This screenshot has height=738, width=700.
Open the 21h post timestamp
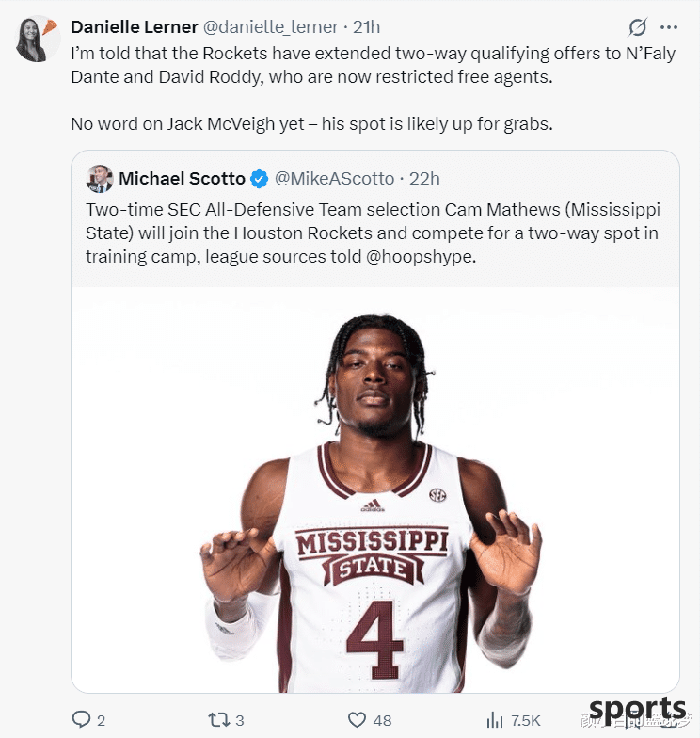point(367,27)
